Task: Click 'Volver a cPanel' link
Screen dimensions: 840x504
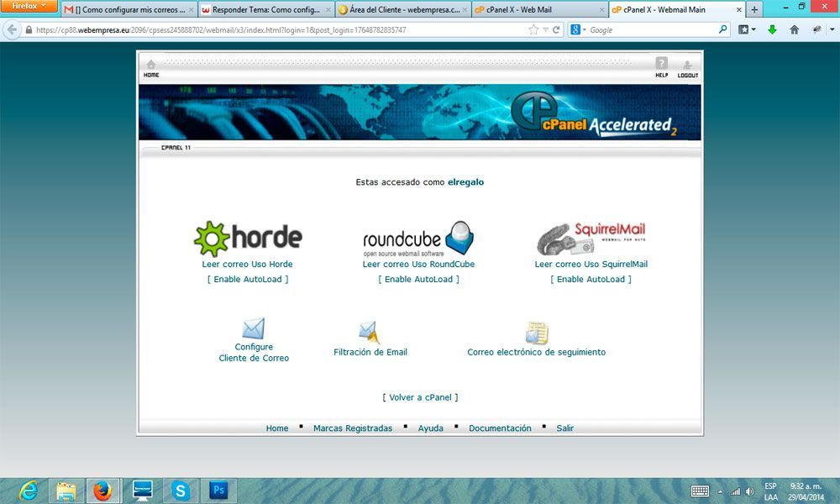Action: coord(421,397)
